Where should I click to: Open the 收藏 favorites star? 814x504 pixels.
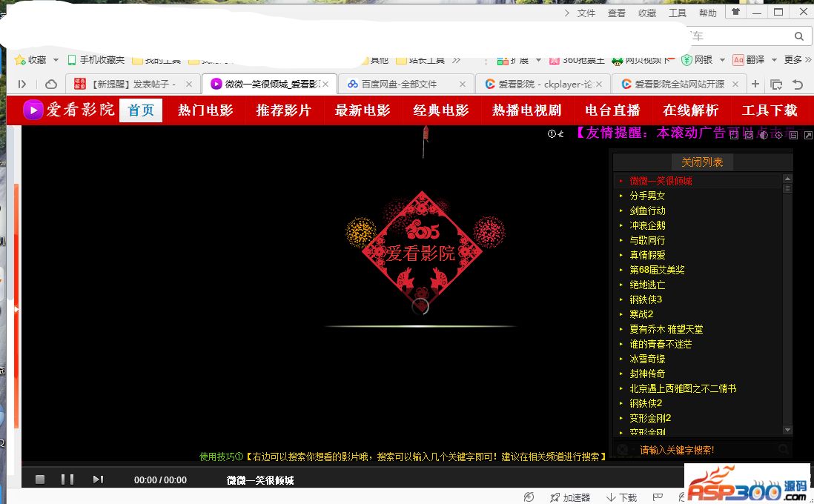(x=30, y=60)
